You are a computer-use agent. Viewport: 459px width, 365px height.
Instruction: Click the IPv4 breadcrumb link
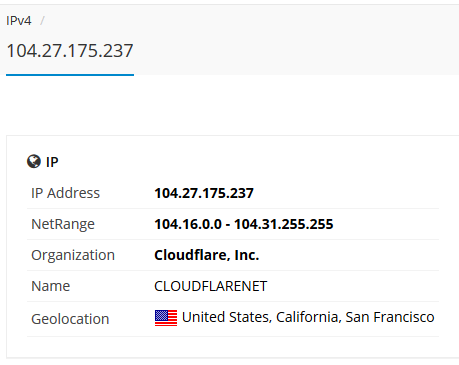19,21
